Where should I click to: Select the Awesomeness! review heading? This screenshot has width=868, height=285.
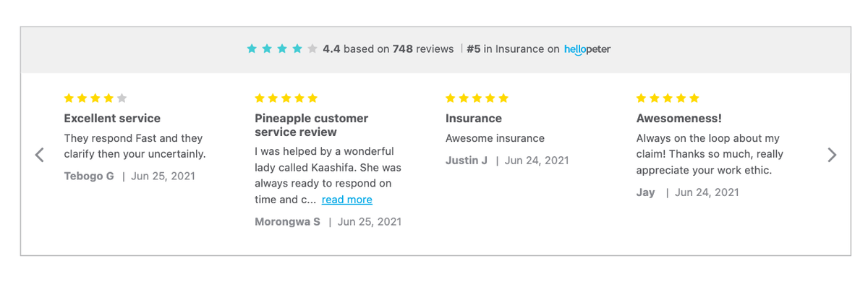(679, 118)
